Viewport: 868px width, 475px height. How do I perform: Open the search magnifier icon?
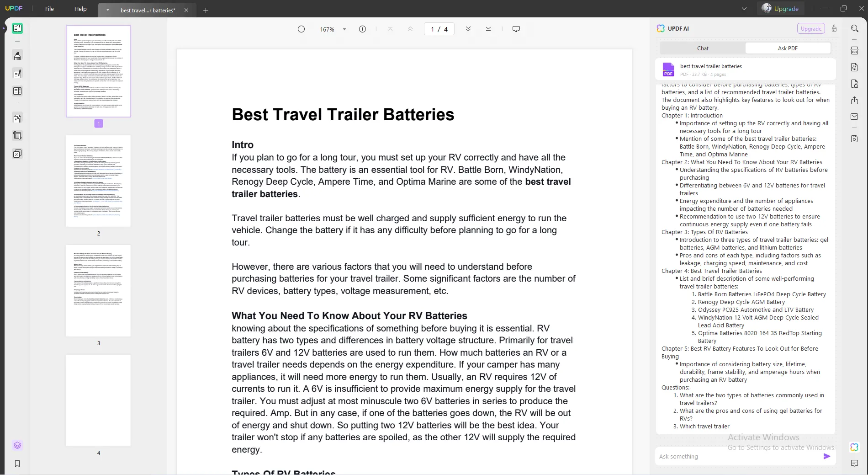[854, 28]
